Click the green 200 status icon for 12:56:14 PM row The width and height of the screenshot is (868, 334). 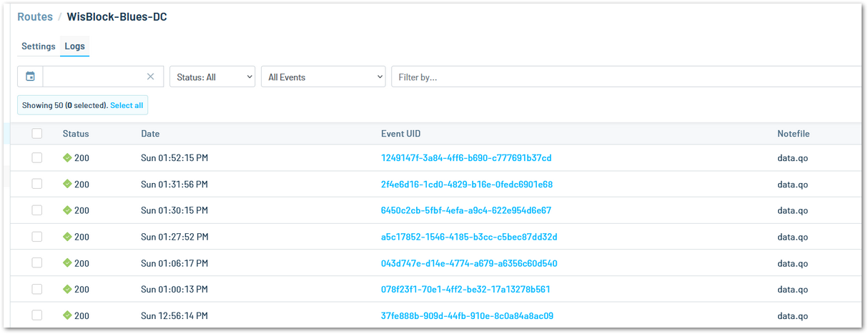coord(67,315)
